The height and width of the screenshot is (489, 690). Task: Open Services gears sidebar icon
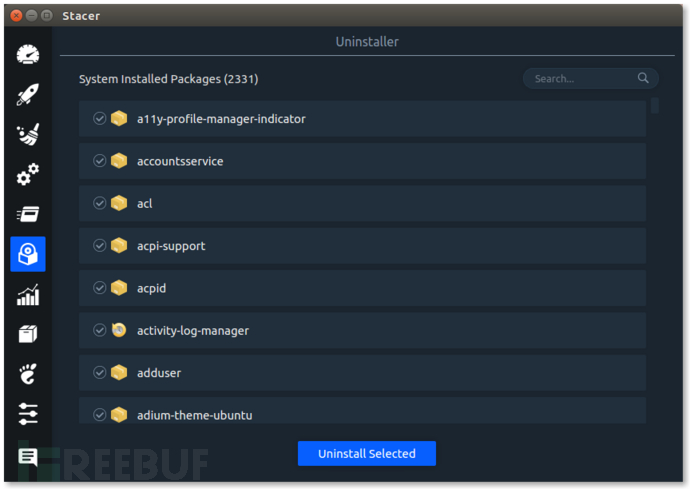28,174
